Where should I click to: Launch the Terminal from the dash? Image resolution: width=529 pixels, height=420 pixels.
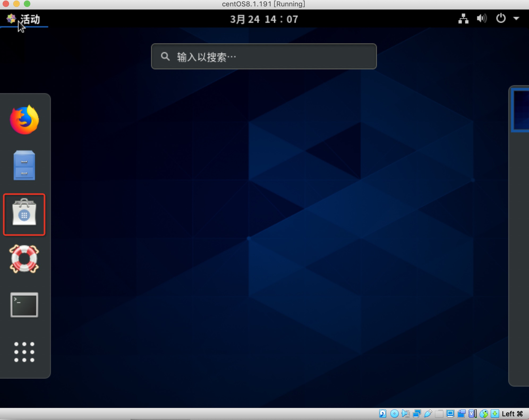(x=24, y=305)
